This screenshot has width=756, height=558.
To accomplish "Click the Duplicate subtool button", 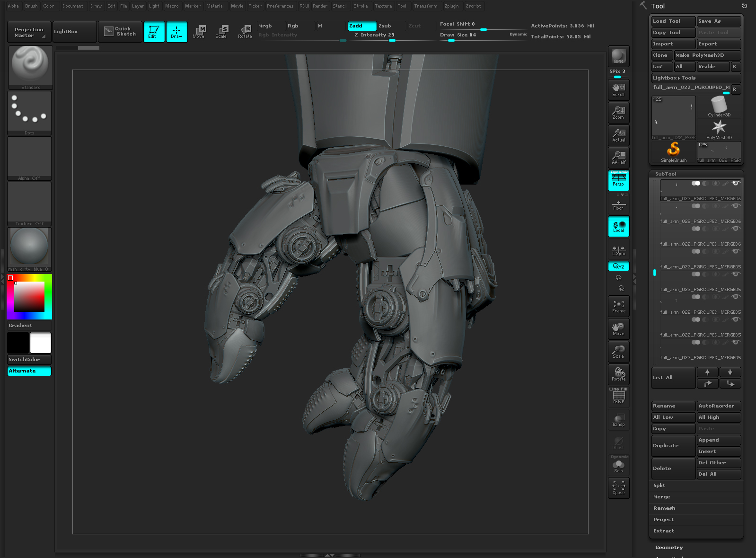I will coord(674,446).
